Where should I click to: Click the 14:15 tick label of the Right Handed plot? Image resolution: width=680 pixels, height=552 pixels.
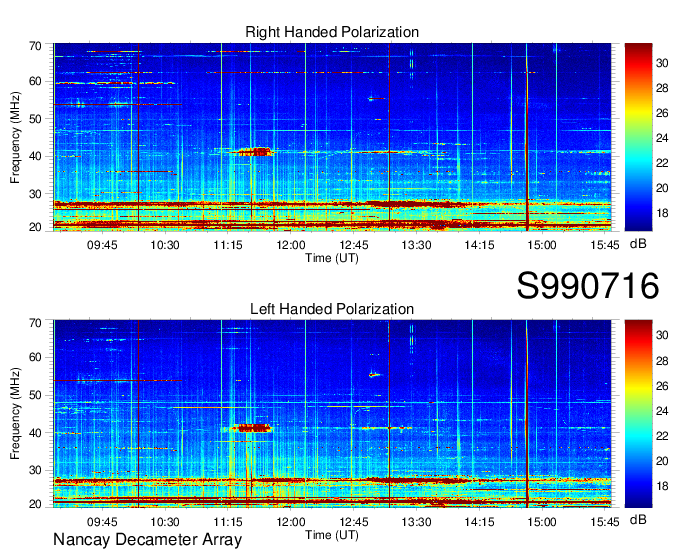(479, 245)
